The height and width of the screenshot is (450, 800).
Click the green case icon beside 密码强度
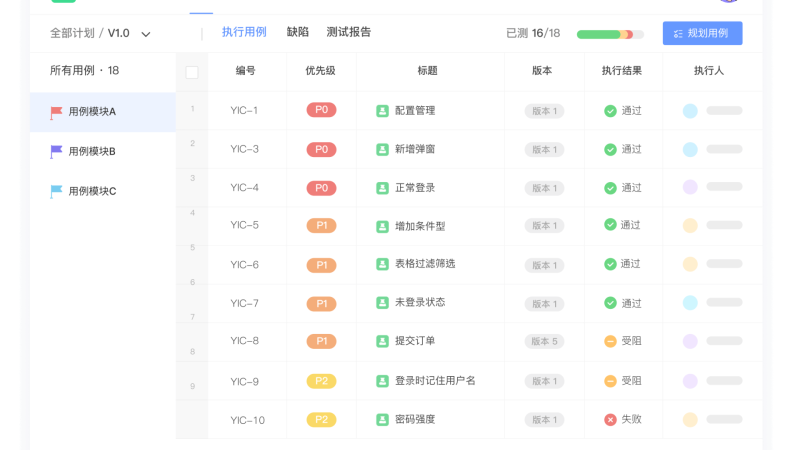382,419
